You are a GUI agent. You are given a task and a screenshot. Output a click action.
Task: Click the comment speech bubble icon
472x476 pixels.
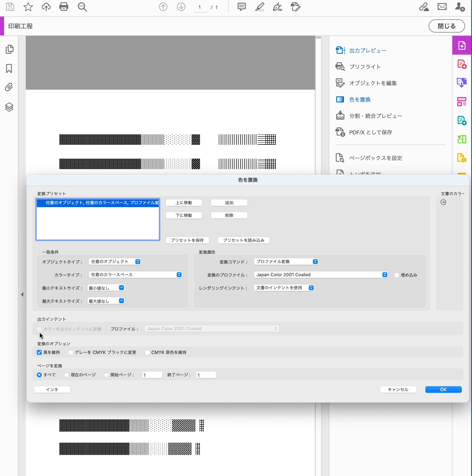tap(242, 7)
